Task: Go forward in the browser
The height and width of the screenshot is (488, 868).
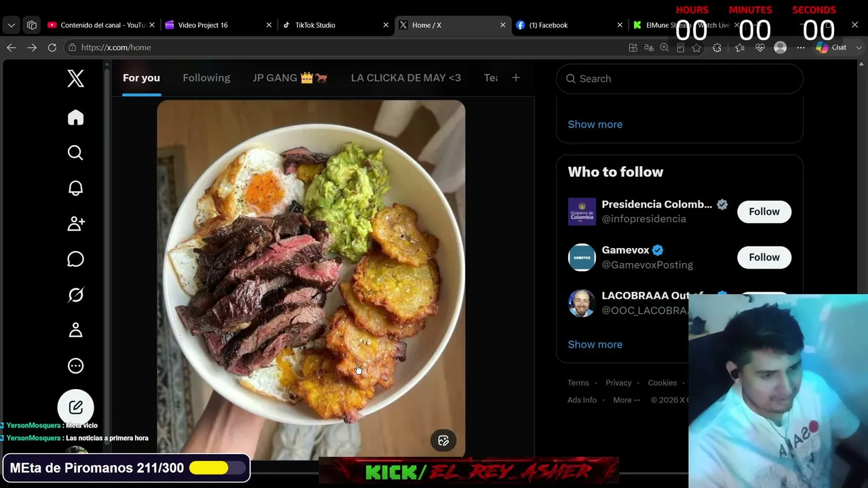Action: [x=32, y=47]
